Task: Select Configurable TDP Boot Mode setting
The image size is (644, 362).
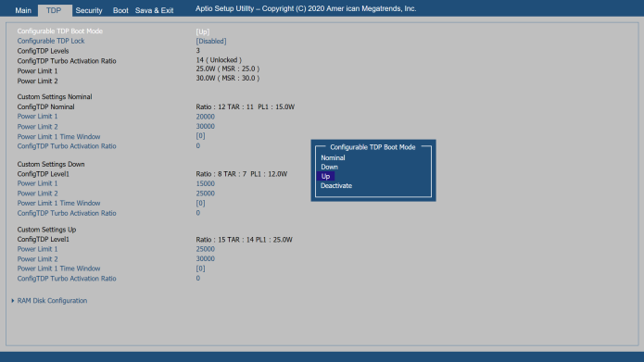Action: 60,31
